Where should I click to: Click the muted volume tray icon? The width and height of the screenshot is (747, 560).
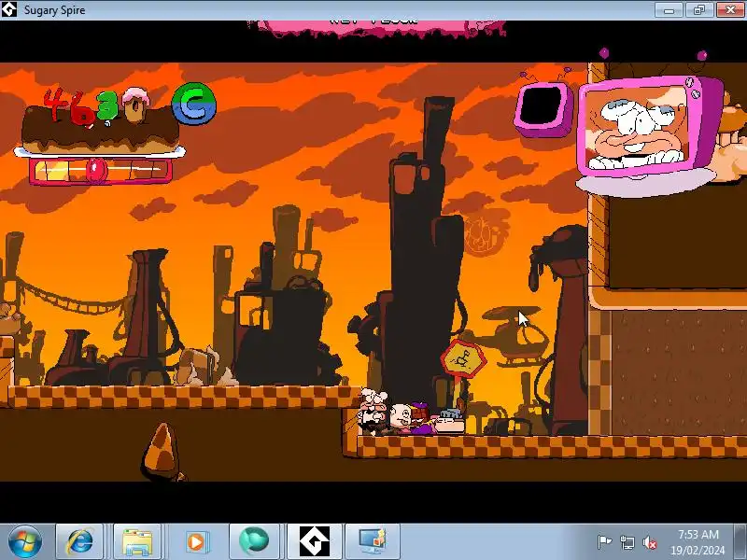pyautogui.click(x=650, y=542)
